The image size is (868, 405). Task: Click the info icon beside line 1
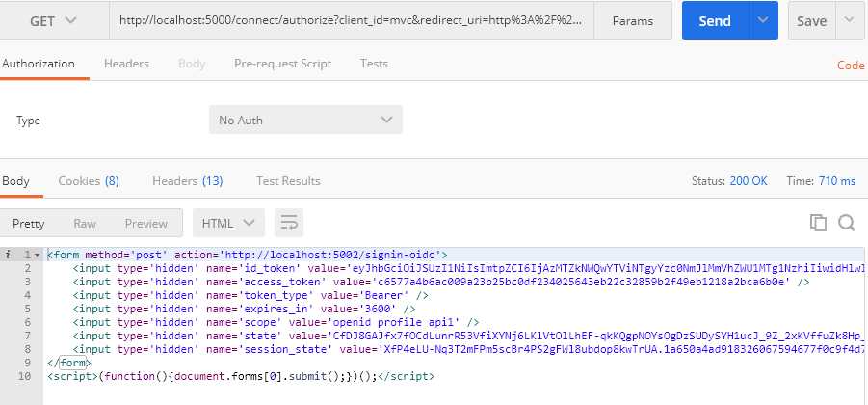point(8,255)
